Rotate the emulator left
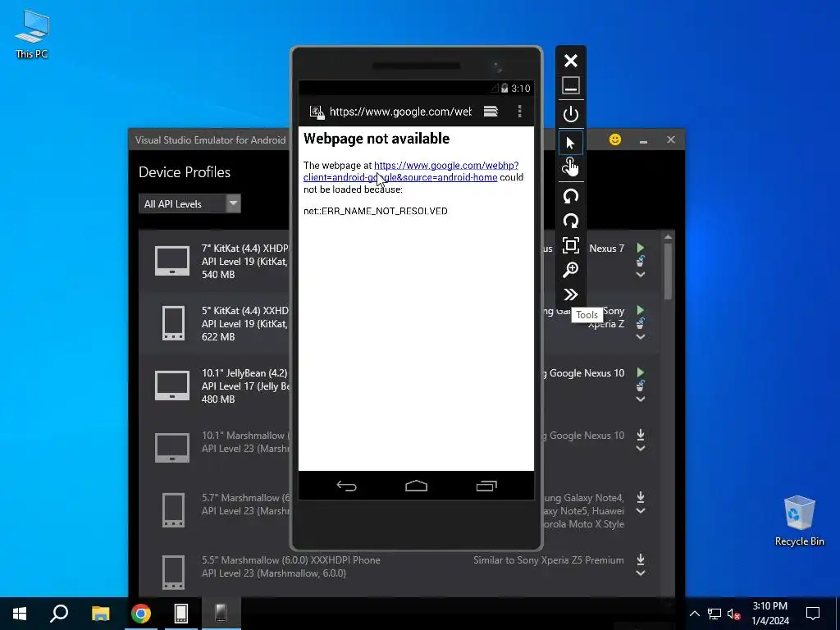Viewport: 840px width, 630px height. tap(571, 196)
